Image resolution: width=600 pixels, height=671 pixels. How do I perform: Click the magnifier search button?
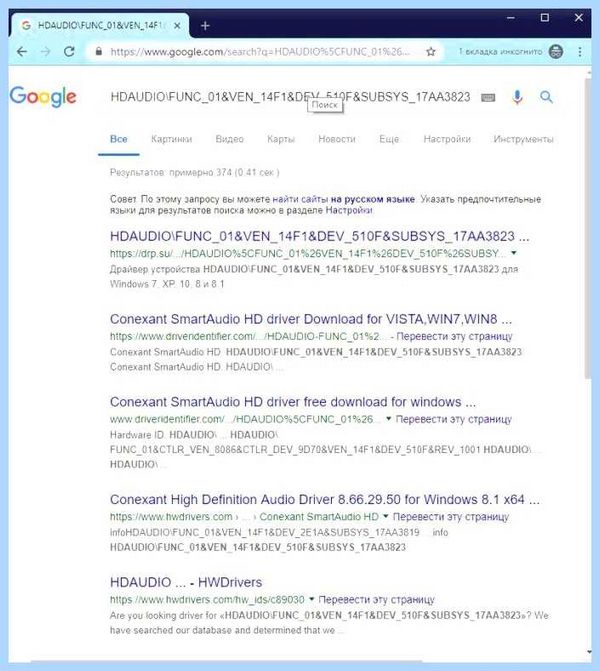click(x=547, y=97)
